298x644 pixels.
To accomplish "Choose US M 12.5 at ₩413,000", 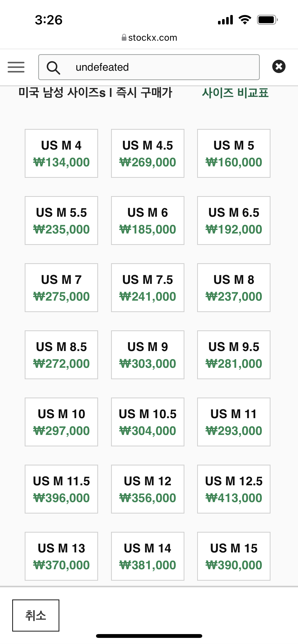I will pyautogui.click(x=234, y=489).
